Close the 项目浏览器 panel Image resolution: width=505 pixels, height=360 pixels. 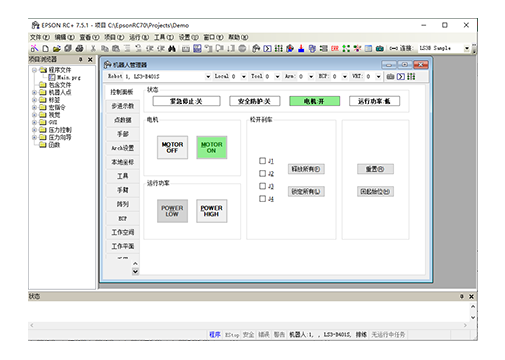(90, 59)
